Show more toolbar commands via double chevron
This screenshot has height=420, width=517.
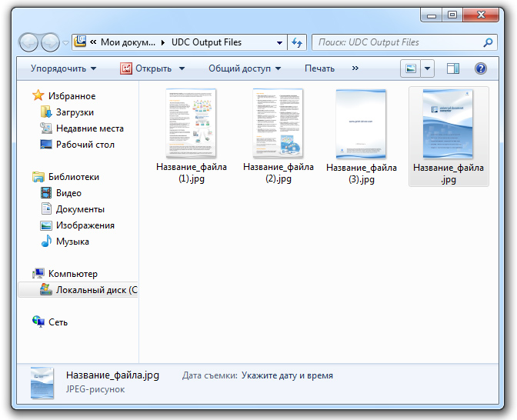click(355, 68)
